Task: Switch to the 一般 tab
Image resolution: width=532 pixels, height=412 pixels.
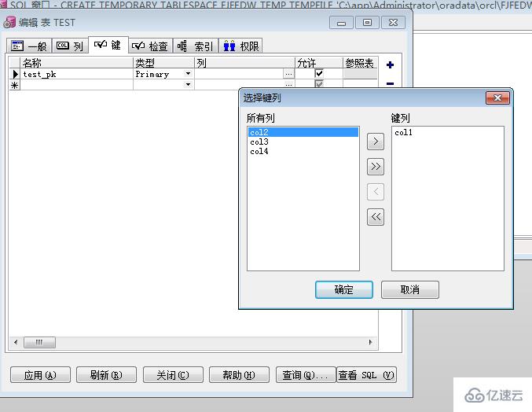Action: (29, 46)
